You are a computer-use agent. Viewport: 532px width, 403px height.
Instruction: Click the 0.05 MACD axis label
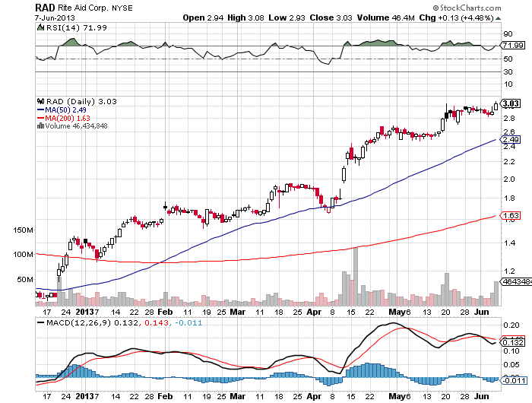point(511,365)
